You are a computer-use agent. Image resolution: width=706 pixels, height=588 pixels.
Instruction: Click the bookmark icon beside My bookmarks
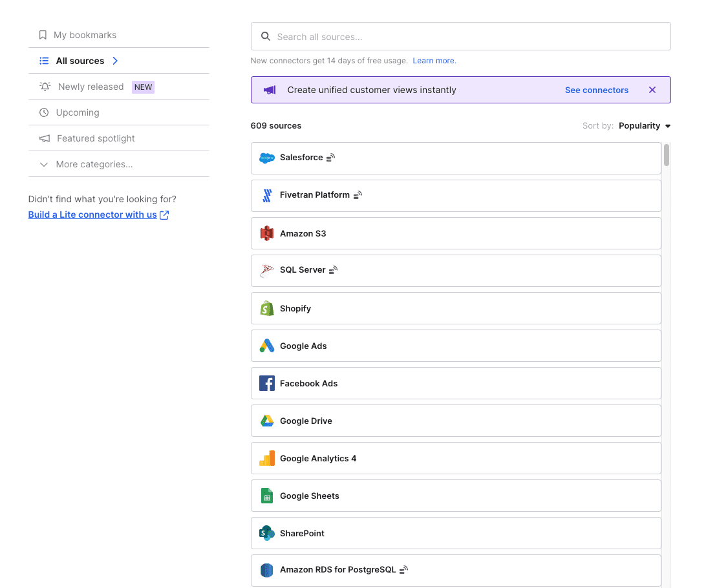click(43, 35)
